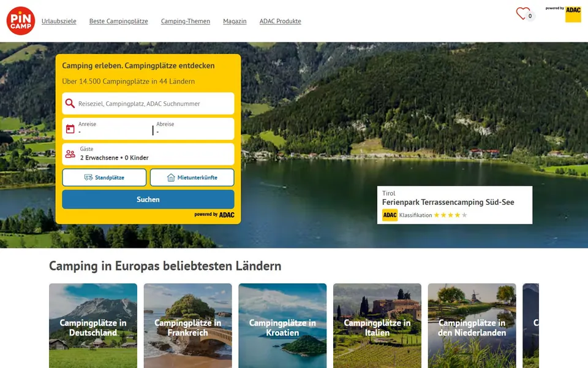
Task: Click the heading Camping erleben. Campingplätze entdecken
Action: point(138,66)
